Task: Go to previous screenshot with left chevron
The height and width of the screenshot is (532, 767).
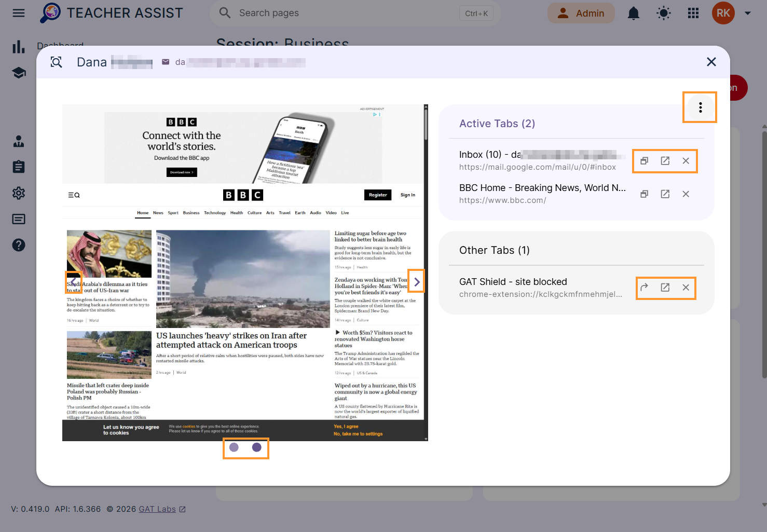Action: tap(73, 282)
